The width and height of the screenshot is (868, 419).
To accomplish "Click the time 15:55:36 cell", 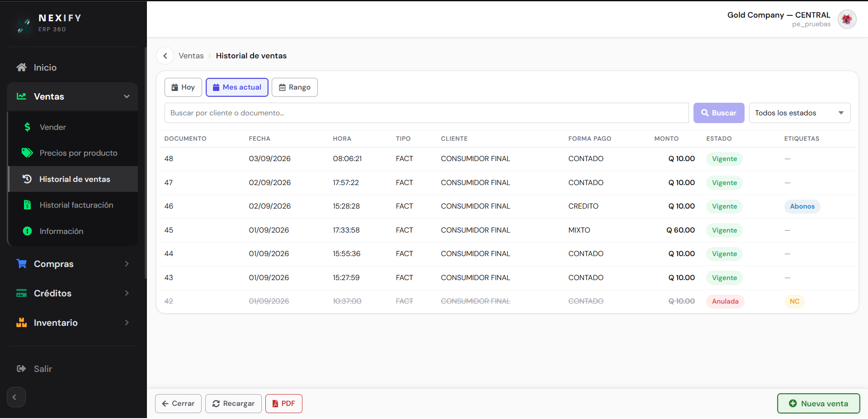I will [347, 254].
